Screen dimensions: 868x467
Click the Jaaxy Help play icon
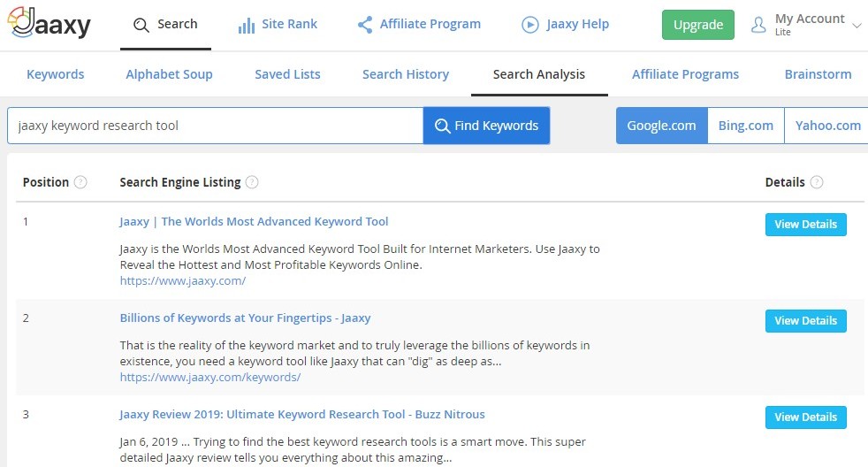pyautogui.click(x=529, y=25)
